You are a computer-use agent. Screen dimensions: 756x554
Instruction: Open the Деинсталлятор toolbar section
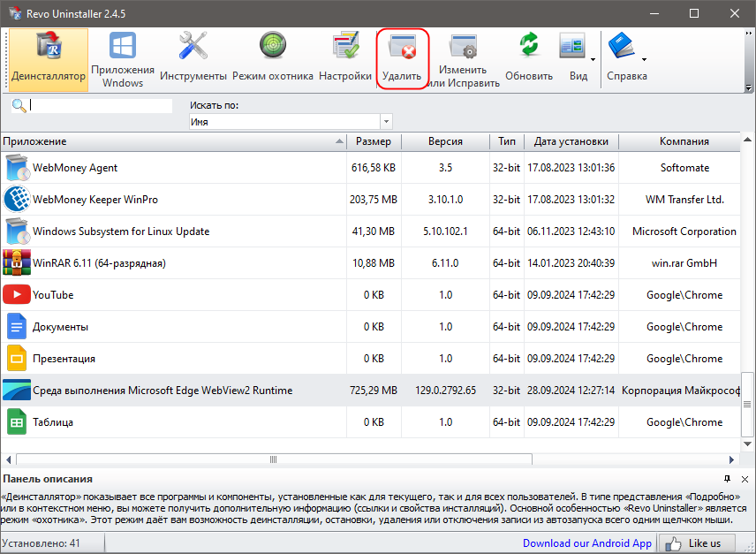49,60
